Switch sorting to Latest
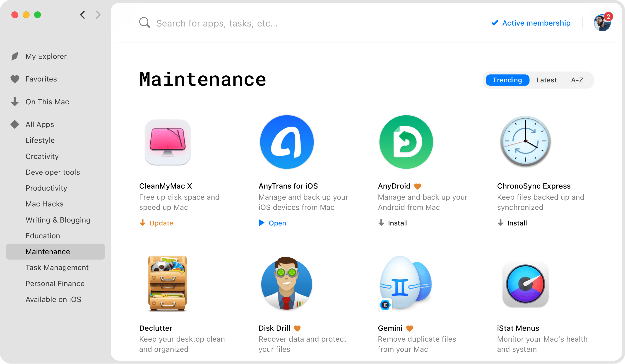The image size is (625, 364). coord(547,80)
